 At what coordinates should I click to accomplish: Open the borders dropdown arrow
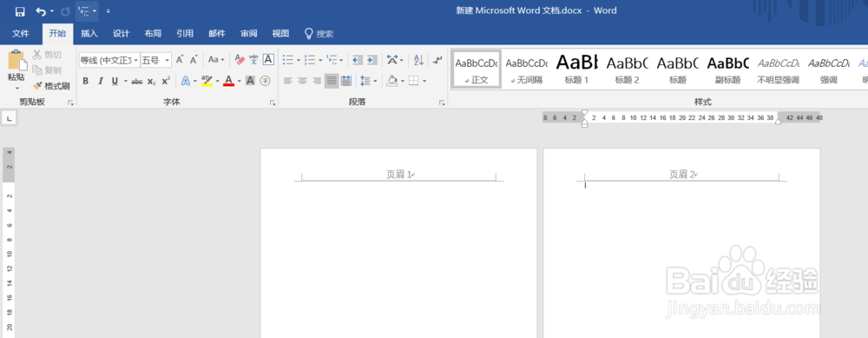(424, 81)
